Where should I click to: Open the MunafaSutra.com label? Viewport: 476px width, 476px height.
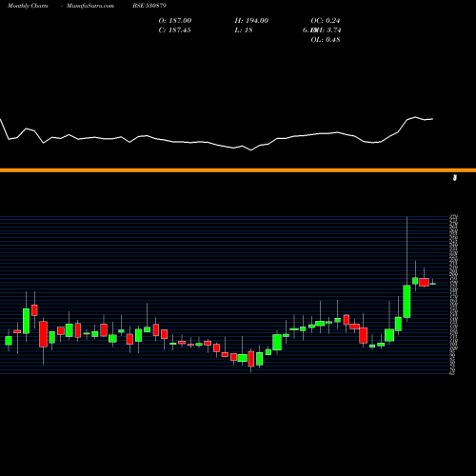[x=90, y=6]
